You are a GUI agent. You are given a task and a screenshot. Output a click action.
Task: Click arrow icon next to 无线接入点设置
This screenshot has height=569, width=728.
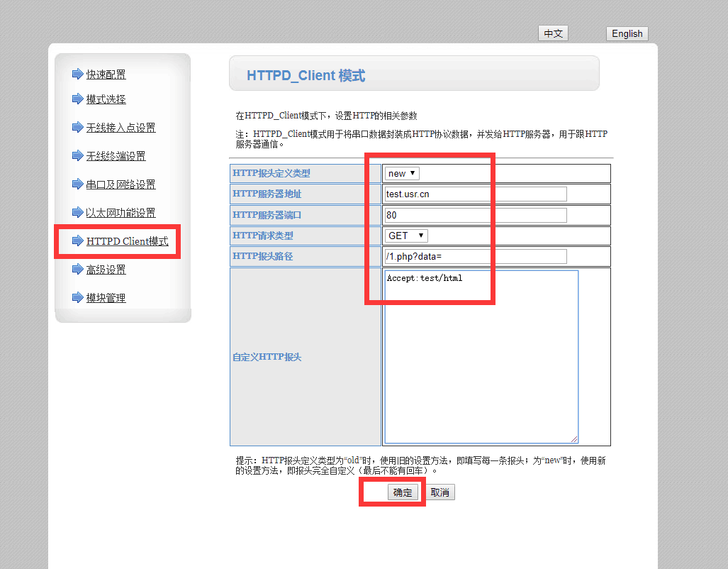[77, 127]
